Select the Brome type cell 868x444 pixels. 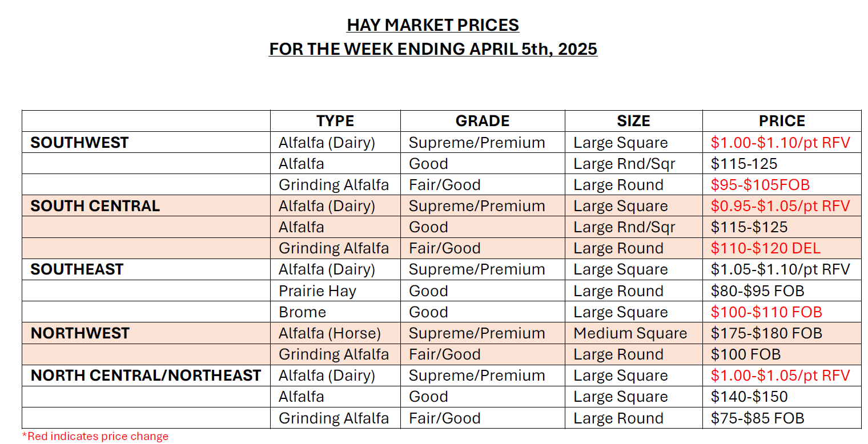(x=303, y=312)
